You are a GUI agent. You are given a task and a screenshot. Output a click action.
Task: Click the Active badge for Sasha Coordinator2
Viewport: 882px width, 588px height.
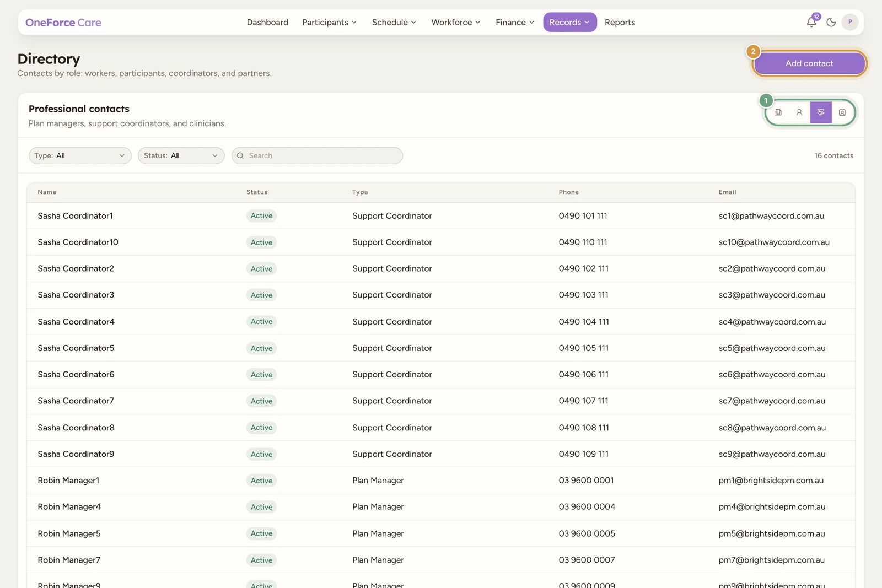[261, 269]
